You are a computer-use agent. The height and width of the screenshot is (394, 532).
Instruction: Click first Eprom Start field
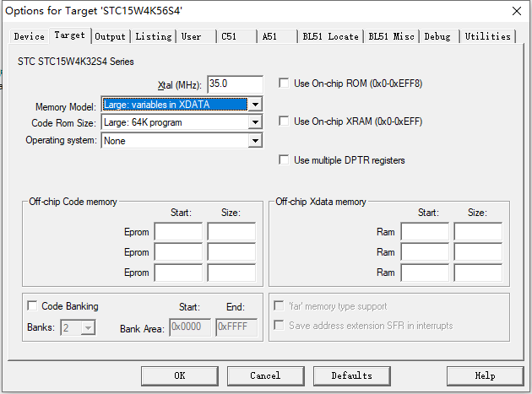(x=178, y=232)
